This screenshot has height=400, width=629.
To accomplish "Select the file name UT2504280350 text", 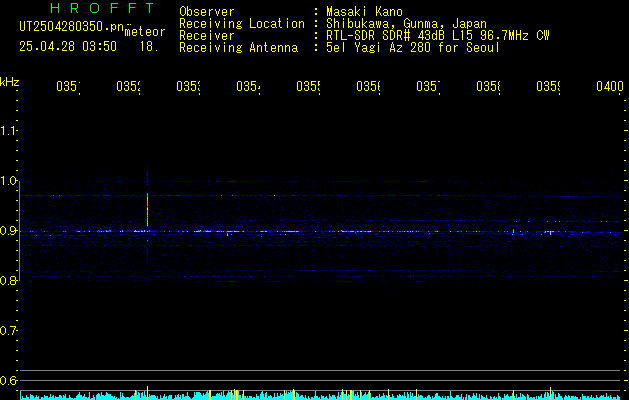I will pos(71,27).
